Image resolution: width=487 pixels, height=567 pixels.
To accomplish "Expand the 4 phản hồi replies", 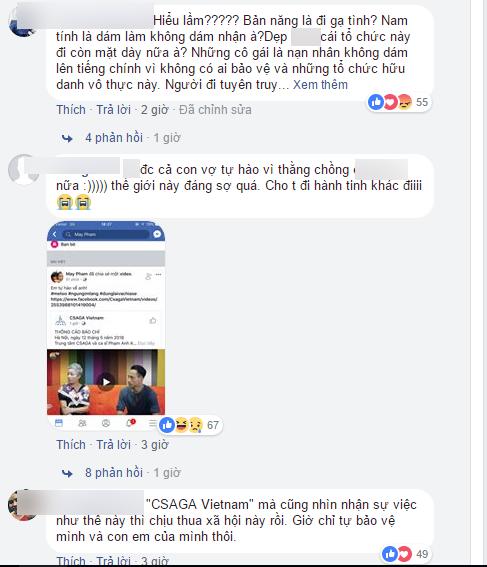I will coord(114,138).
